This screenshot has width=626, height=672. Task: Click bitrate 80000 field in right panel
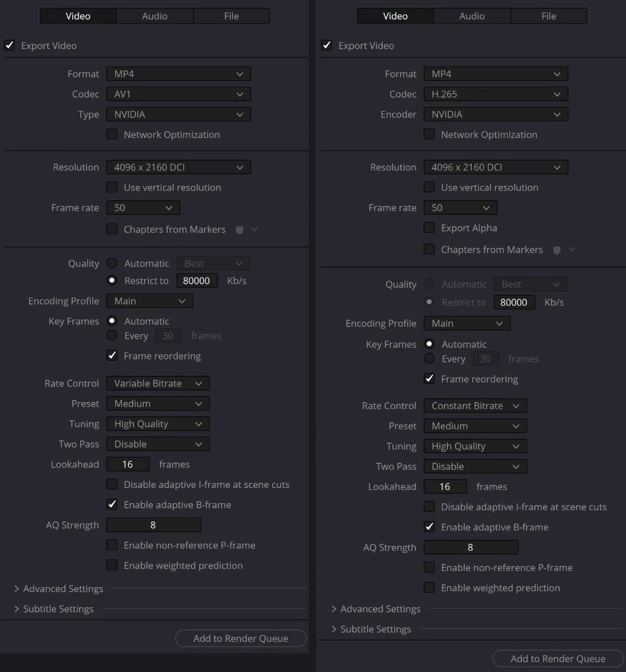514,302
